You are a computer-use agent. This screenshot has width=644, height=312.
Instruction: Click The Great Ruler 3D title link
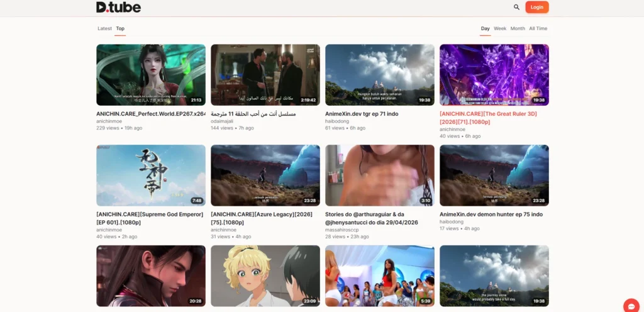click(x=488, y=118)
